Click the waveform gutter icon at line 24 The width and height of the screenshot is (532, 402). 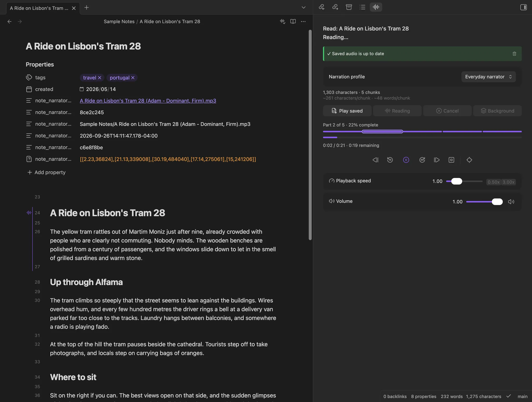point(29,213)
